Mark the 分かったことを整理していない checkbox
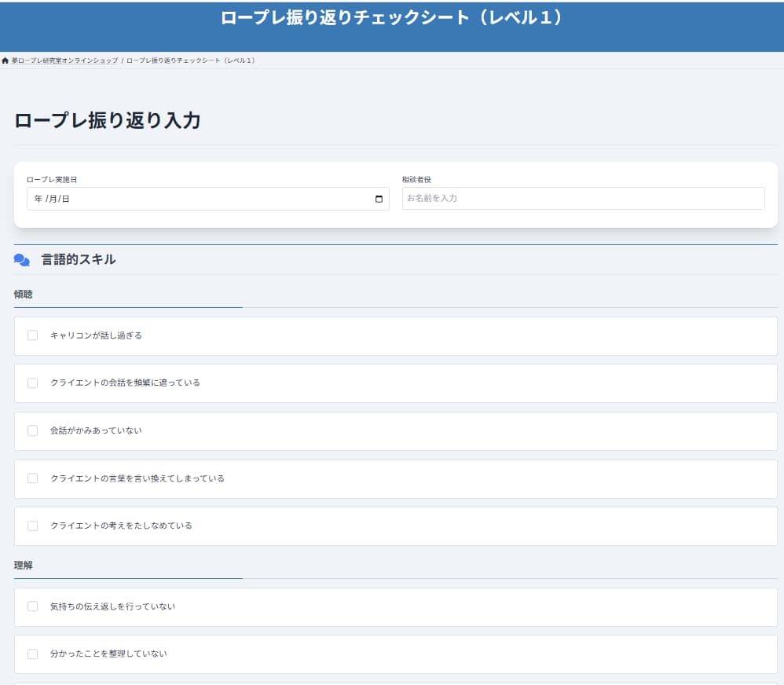The image size is (784, 685). (32, 654)
